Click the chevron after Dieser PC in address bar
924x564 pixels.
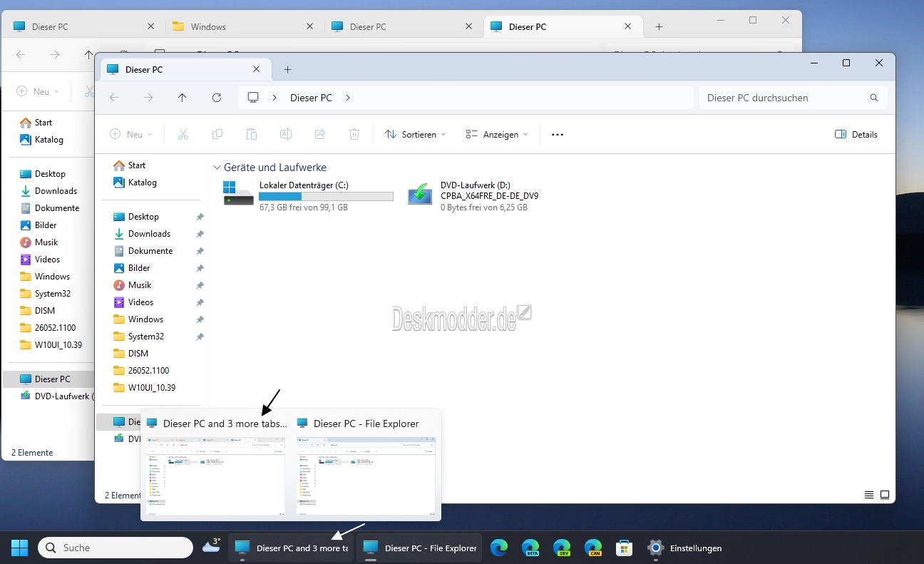(348, 98)
